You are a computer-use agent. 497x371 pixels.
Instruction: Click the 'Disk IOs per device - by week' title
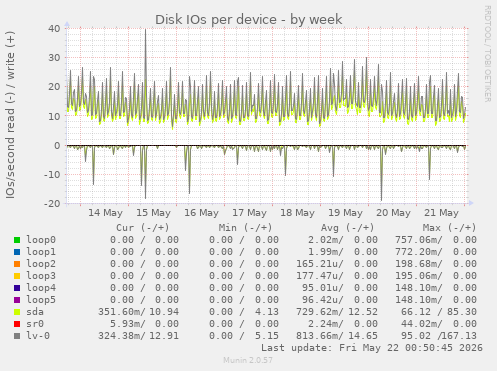(x=249, y=19)
